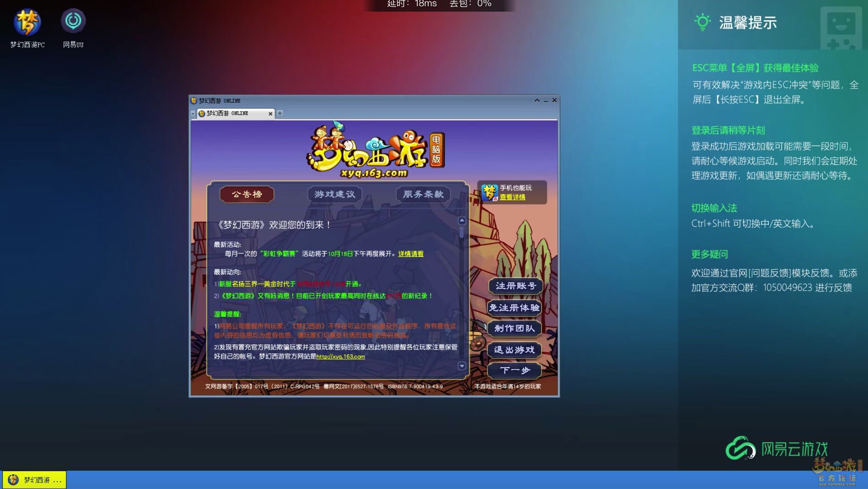Open the 梦幻西游PC desktop icon

[x=27, y=28]
